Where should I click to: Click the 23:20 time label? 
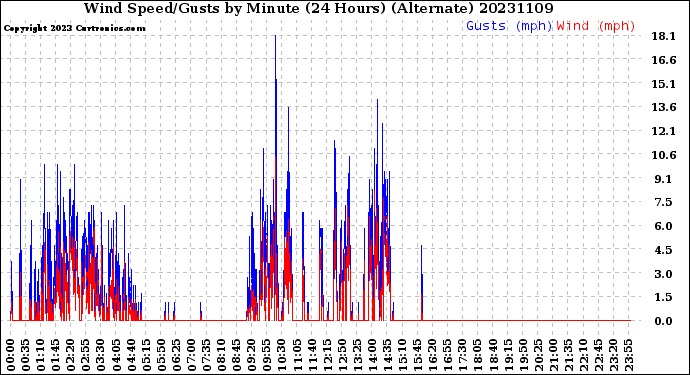[614, 355]
